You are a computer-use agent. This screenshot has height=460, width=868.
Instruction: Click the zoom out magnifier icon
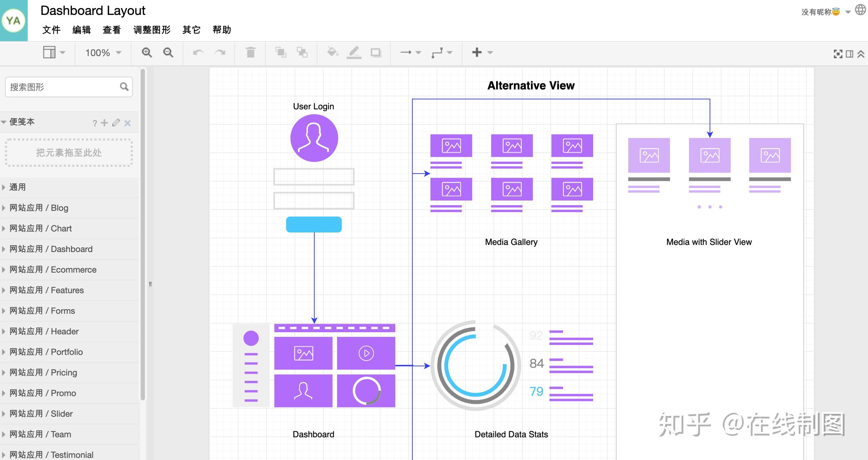(168, 53)
